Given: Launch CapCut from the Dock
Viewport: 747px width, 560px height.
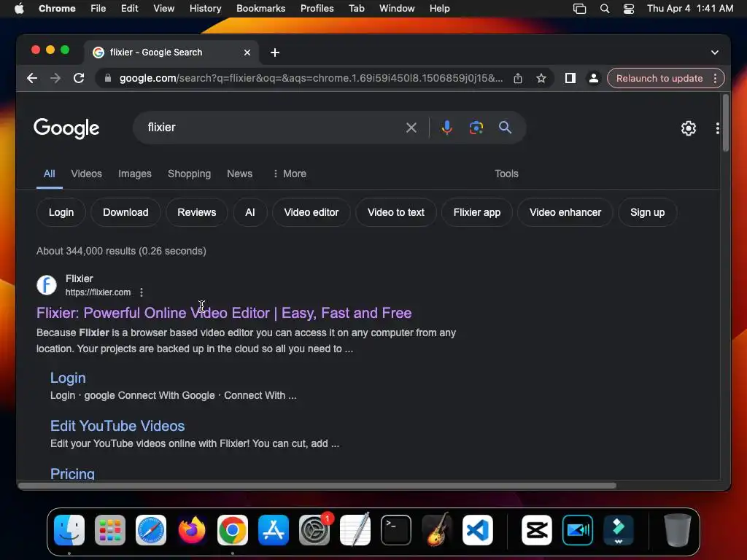Looking at the screenshot, I should tap(536, 529).
